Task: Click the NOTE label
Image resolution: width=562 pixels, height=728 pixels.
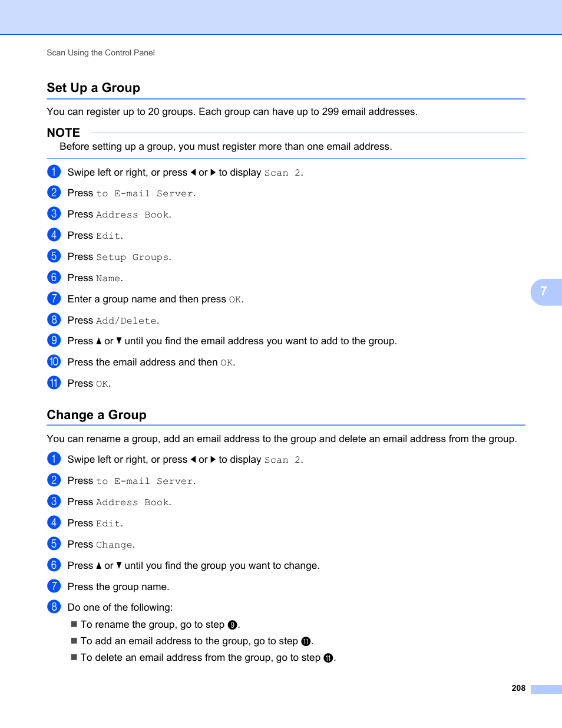Action: pyautogui.click(x=64, y=133)
